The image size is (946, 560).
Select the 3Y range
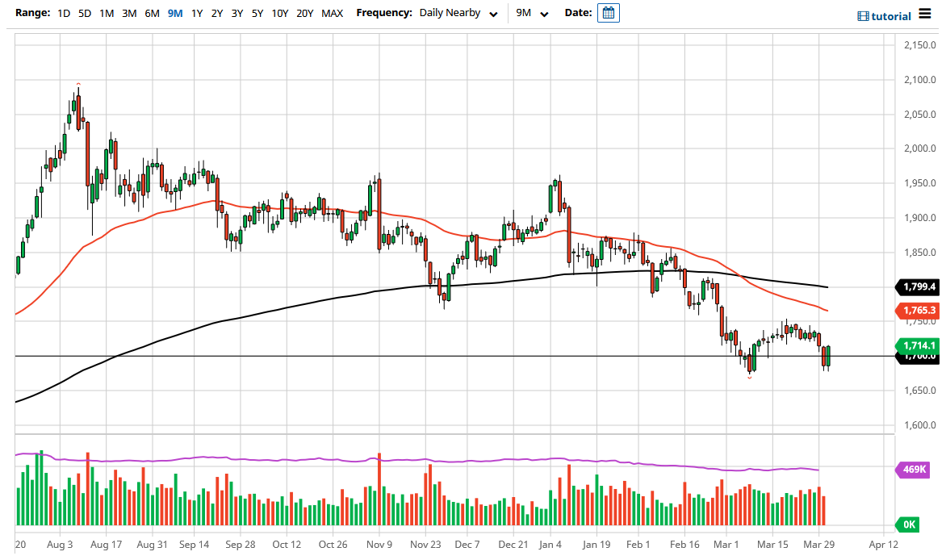tap(237, 13)
